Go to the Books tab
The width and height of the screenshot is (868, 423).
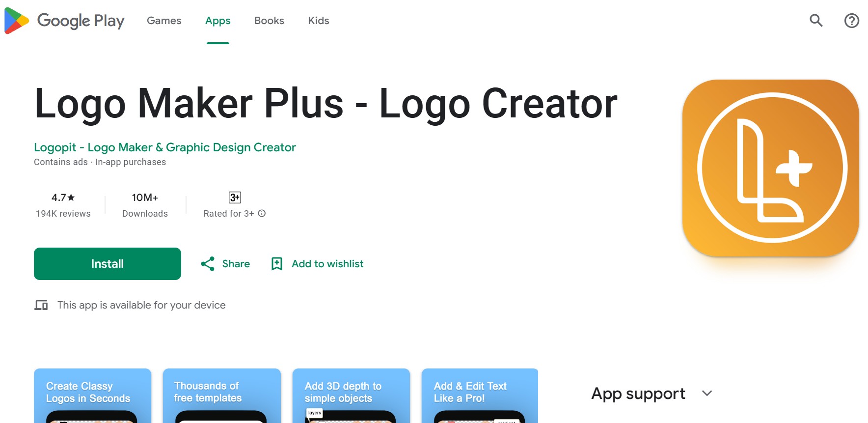coord(269,21)
